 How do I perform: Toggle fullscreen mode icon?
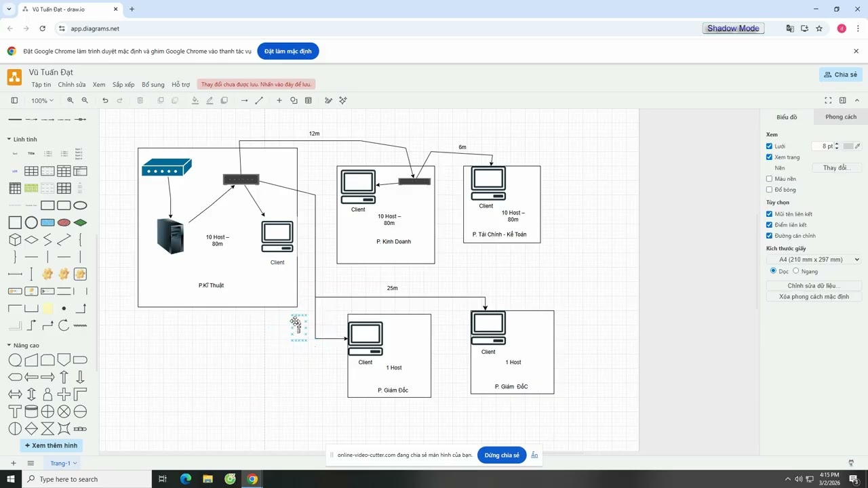[828, 100]
